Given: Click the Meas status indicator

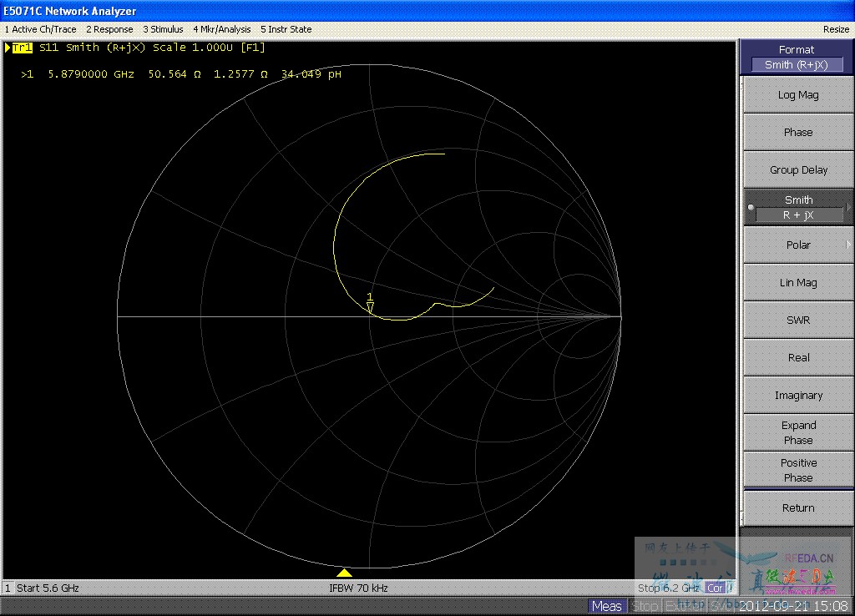Looking at the screenshot, I should [606, 606].
